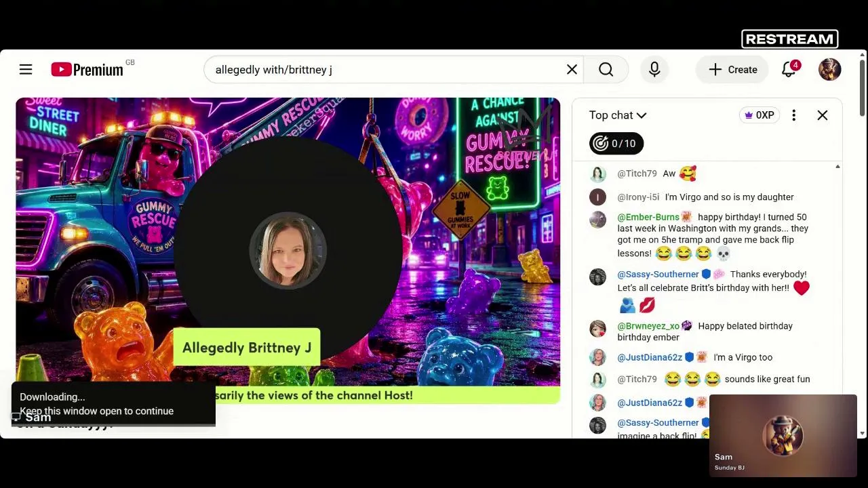Open the 0/10 goal tracker
Screen dimensions: 868x488
tap(616, 143)
